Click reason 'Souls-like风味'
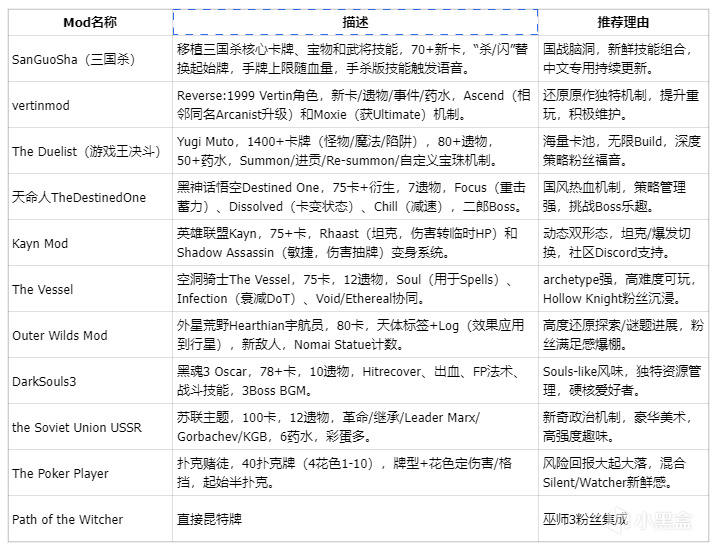The height and width of the screenshot is (547, 713). click(623, 381)
